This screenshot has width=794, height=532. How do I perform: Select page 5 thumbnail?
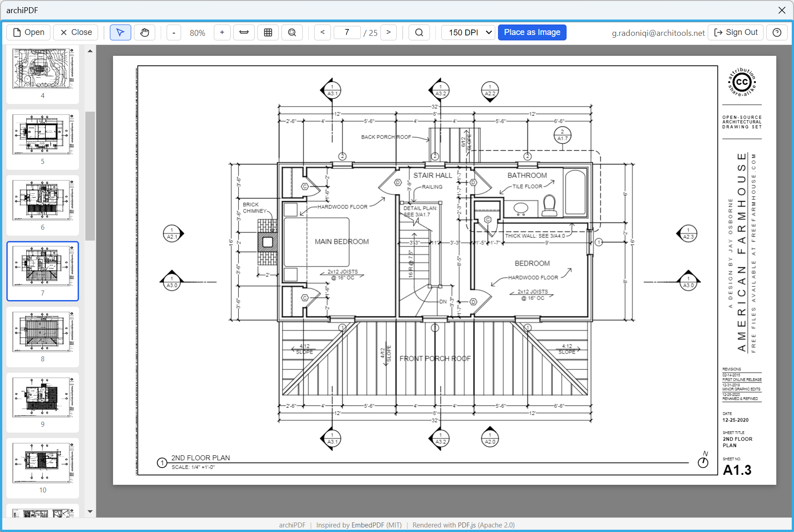43,139
